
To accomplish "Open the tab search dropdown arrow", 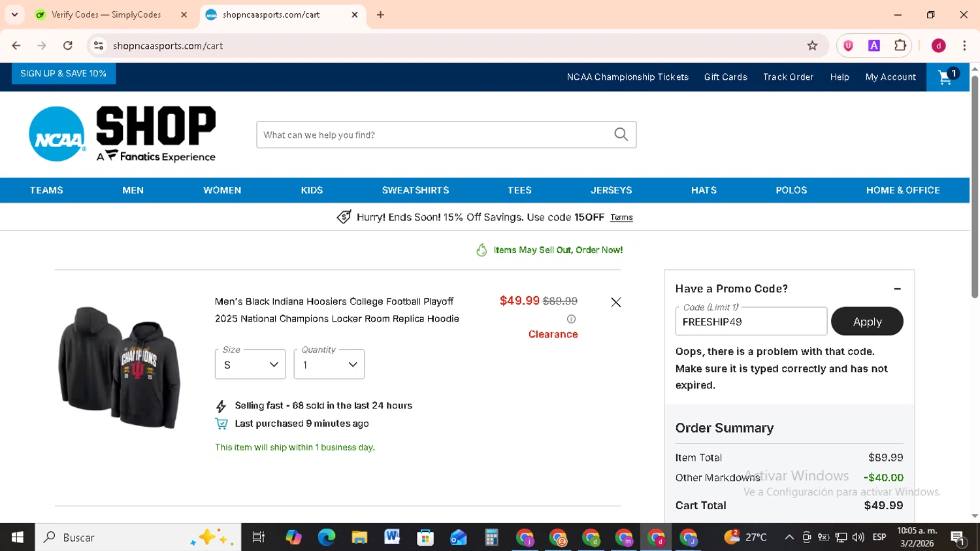I will [x=14, y=14].
